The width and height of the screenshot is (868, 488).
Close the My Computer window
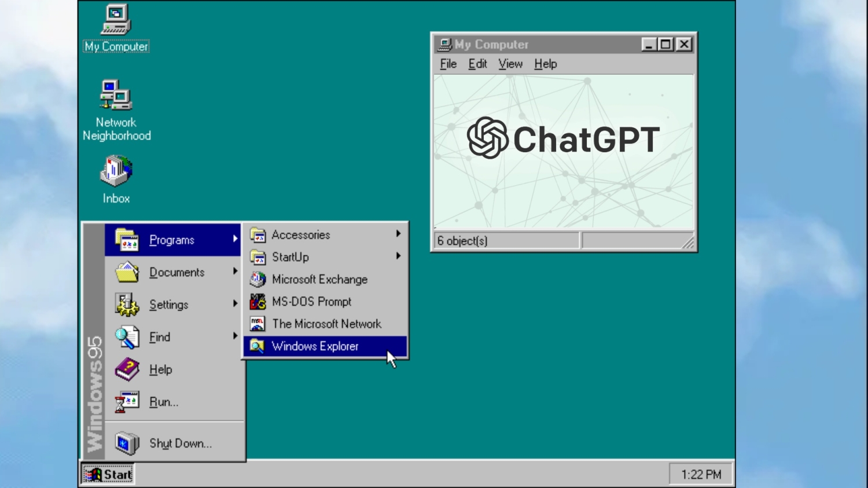(x=684, y=45)
